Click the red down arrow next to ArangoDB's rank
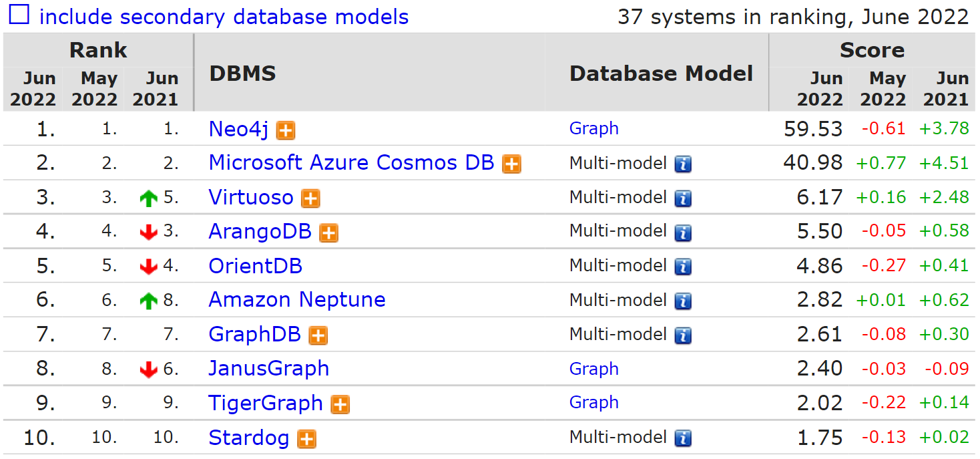This screenshot has width=980, height=459. 148,231
